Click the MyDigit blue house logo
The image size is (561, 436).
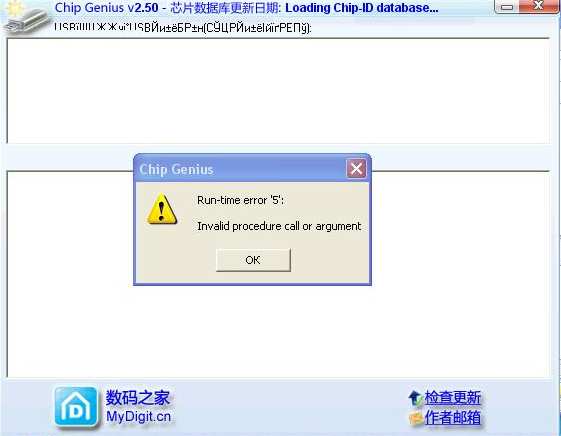[x=76, y=406]
